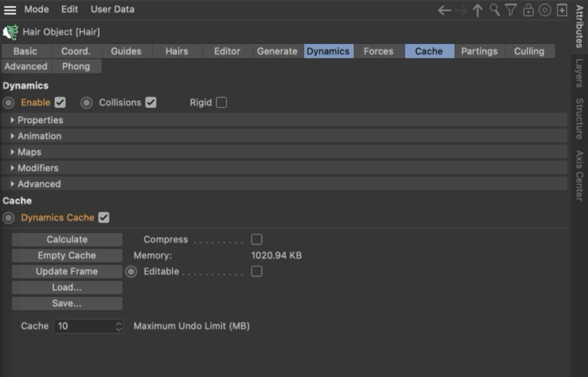Click the up arrow navigation icon
The height and width of the screenshot is (377, 588).
[x=478, y=10]
